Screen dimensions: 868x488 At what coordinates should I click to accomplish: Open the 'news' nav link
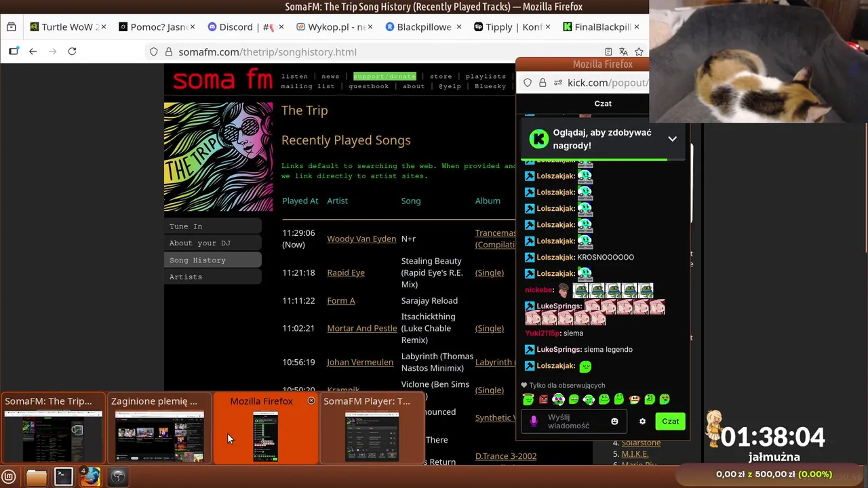pyautogui.click(x=330, y=76)
